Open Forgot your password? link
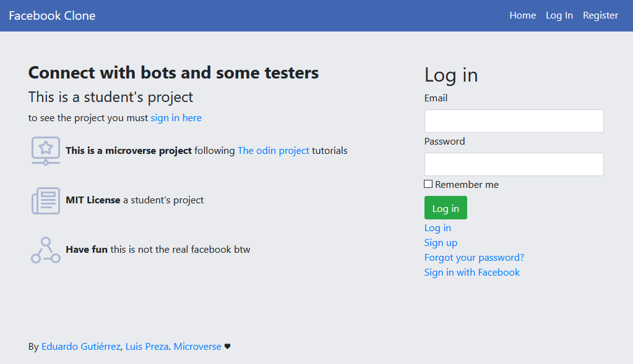 (474, 258)
